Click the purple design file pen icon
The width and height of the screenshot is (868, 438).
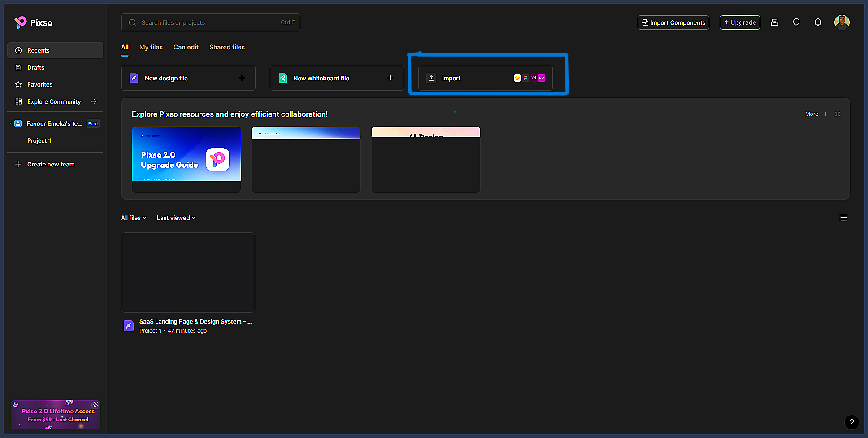[134, 78]
